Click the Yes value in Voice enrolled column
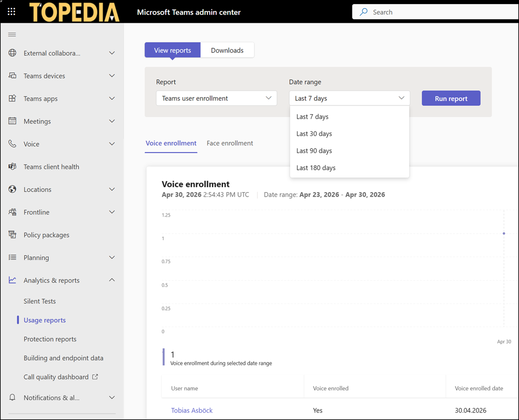The height and width of the screenshot is (420, 519). click(318, 411)
